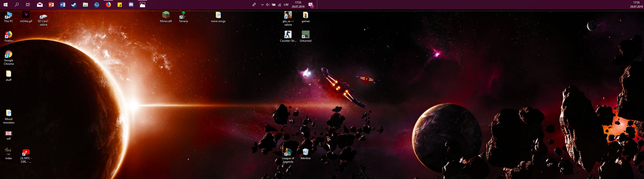Click clock on second monitor taskbar
Image resolution: width=644 pixels, height=179 pixels.
click(x=636, y=4)
